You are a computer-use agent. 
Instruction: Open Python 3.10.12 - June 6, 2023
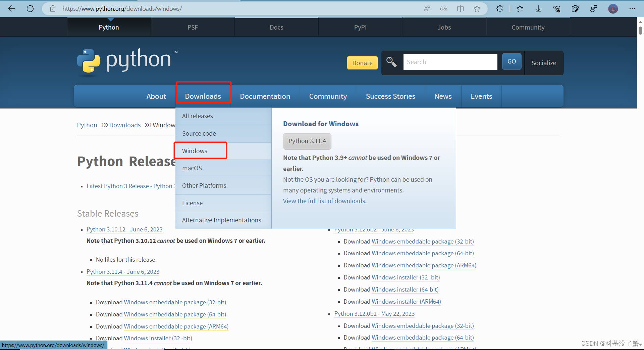pos(124,229)
